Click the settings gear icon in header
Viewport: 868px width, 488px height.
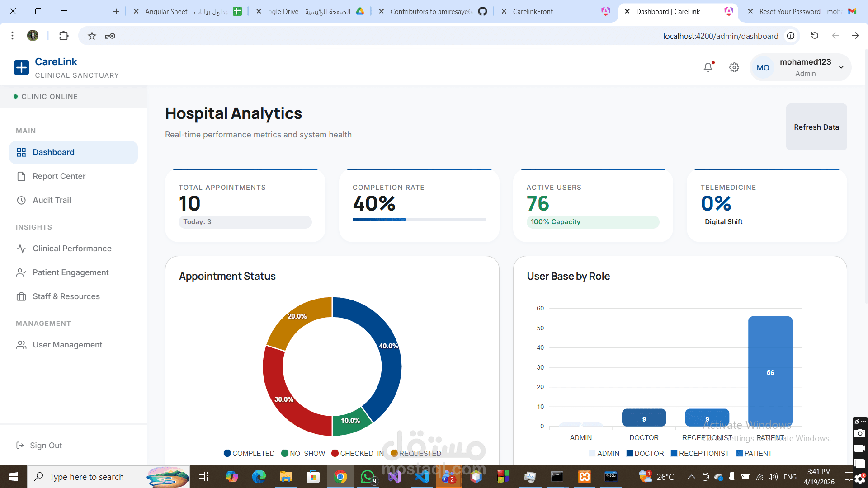click(734, 67)
